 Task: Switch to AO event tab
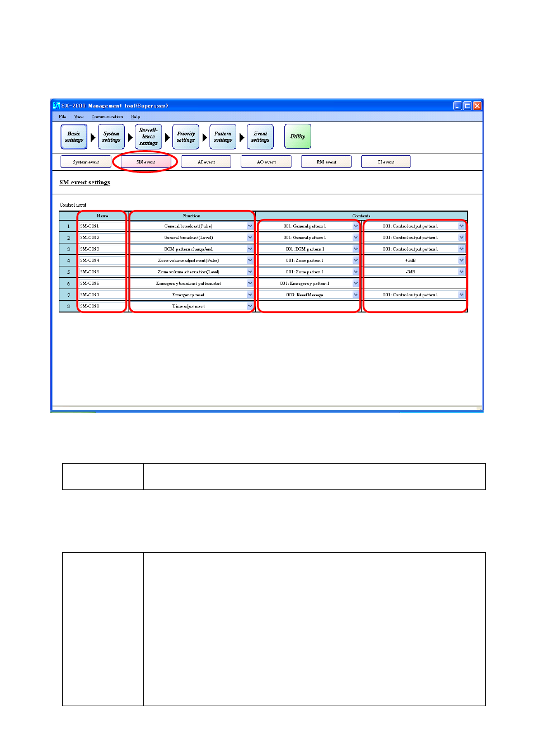coord(266,162)
